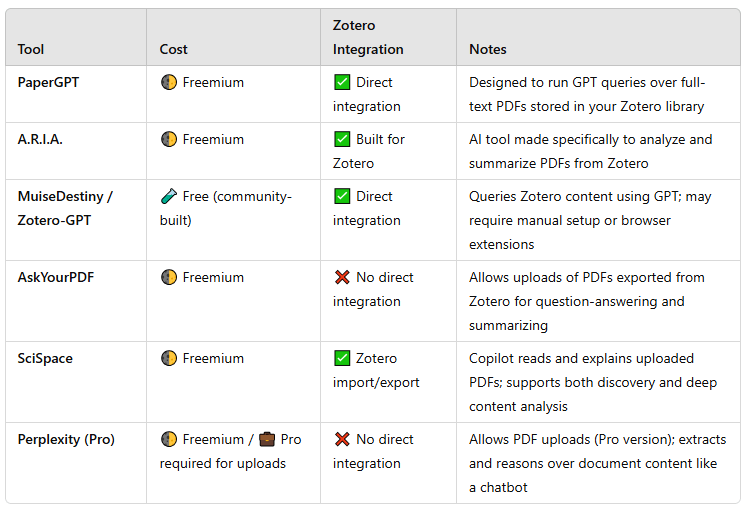Click the note mentioning a chatbot
The height and width of the screenshot is (523, 749).
point(598,463)
